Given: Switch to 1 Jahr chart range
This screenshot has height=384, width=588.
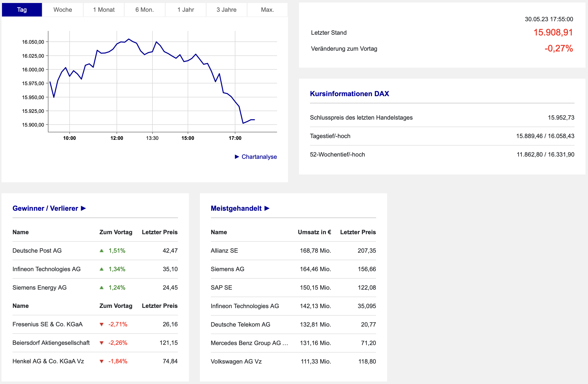Looking at the screenshot, I should (186, 10).
